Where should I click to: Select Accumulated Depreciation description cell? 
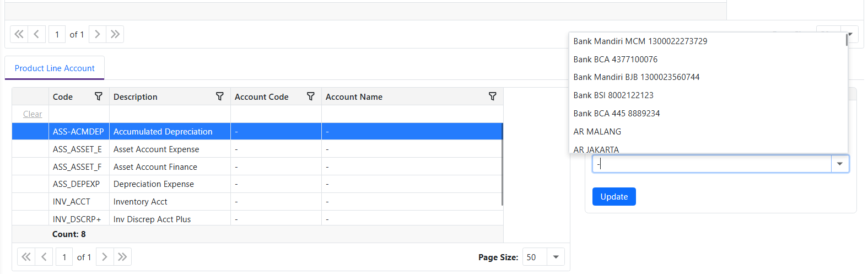(x=170, y=132)
